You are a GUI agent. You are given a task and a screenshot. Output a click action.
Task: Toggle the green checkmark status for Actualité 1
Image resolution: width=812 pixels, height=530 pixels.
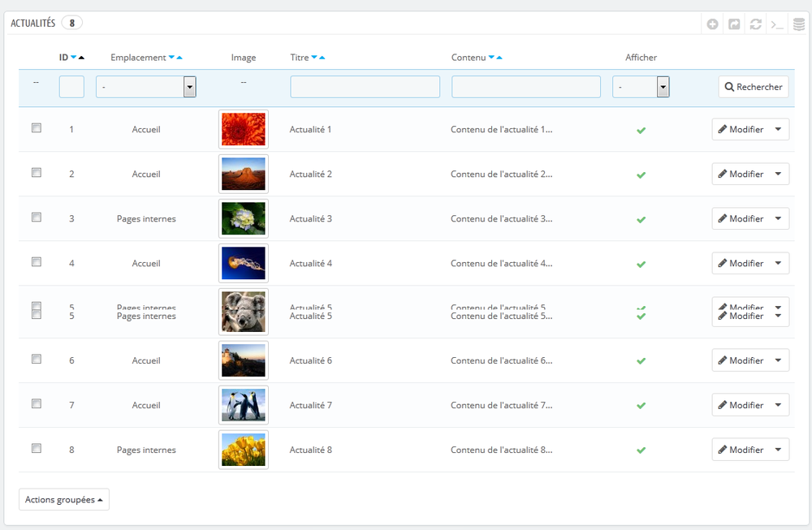[641, 130]
